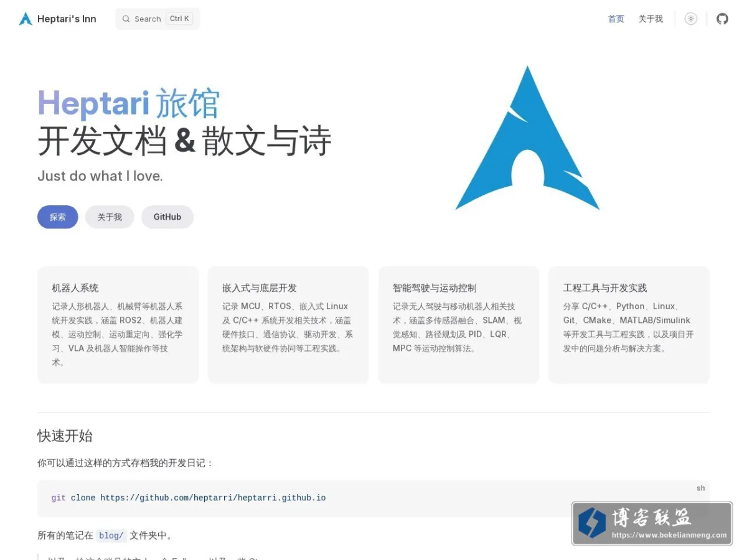This screenshot has height=560, width=747.
Task: Click the 你可以通过这样的方式存档我的开发日记 sentence
Action: click(x=126, y=464)
